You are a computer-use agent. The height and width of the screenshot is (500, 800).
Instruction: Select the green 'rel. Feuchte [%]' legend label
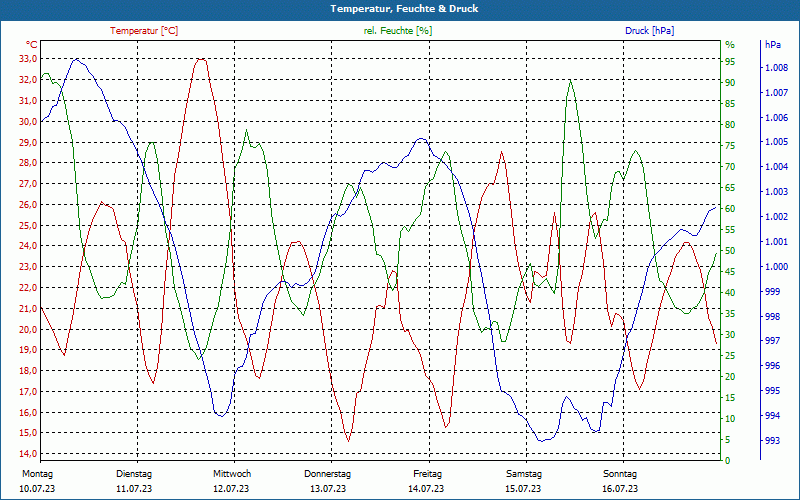397,31
